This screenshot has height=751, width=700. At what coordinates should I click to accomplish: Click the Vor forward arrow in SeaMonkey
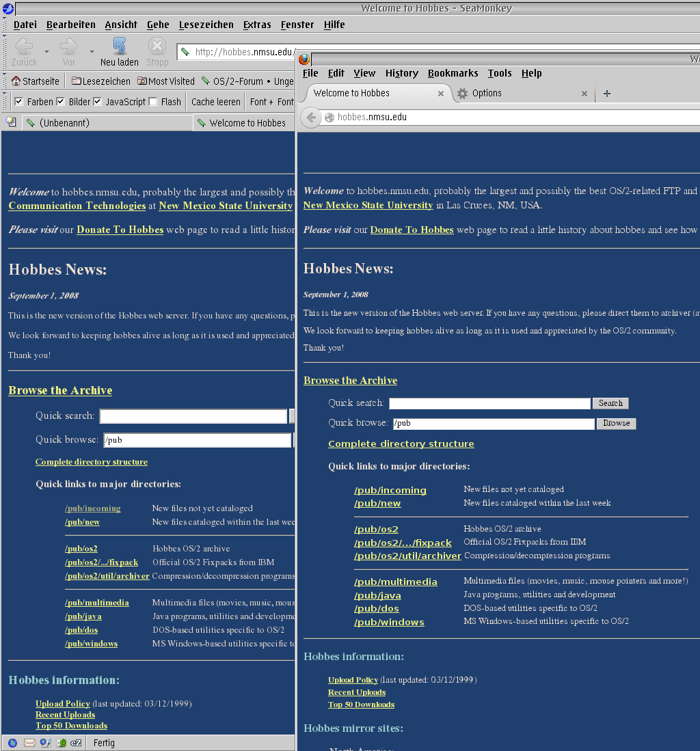(x=69, y=46)
